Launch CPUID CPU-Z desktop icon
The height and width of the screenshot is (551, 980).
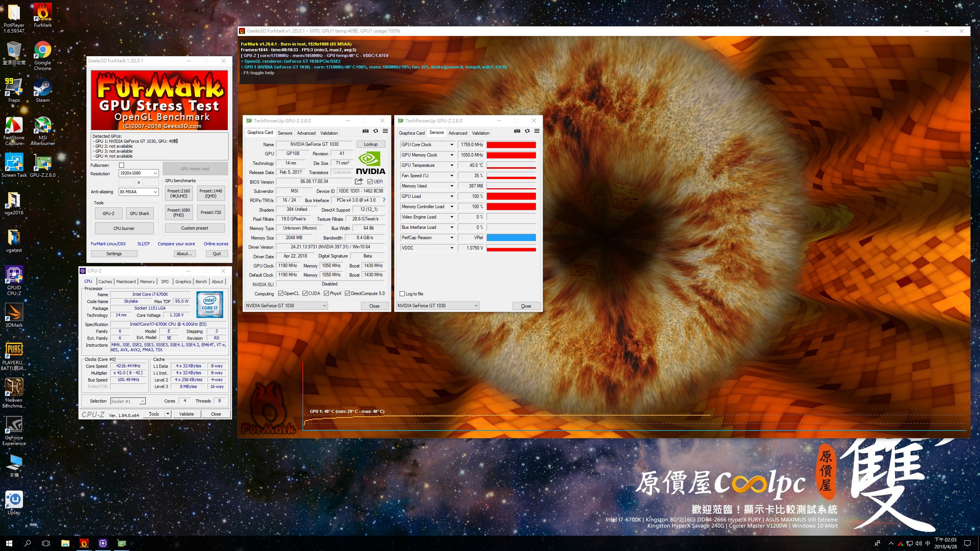14,281
